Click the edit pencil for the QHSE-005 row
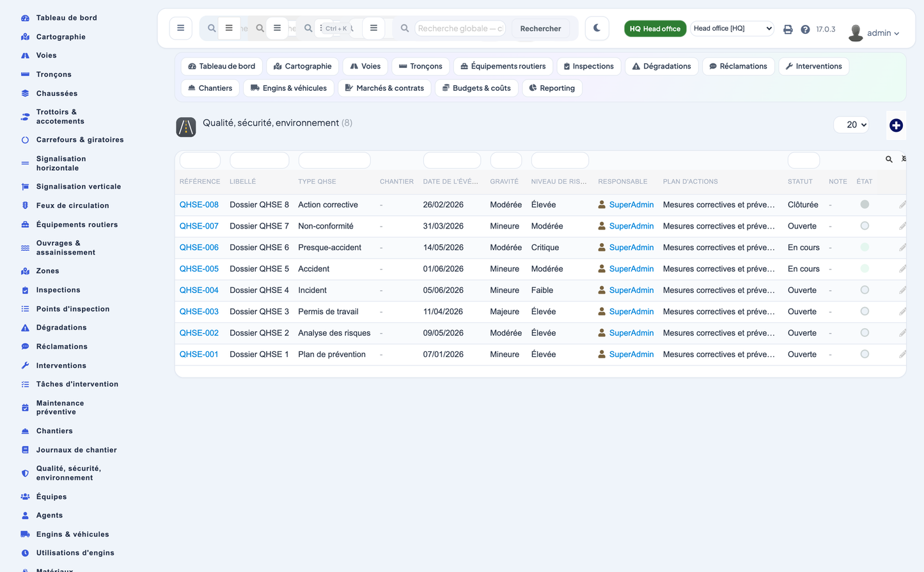 tap(902, 269)
